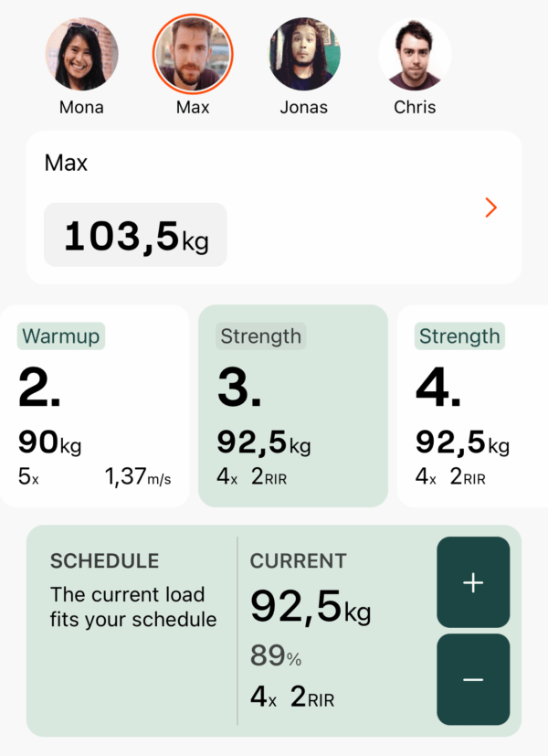Tap the 103,5 kg weight display
The image size is (548, 756).
(134, 236)
